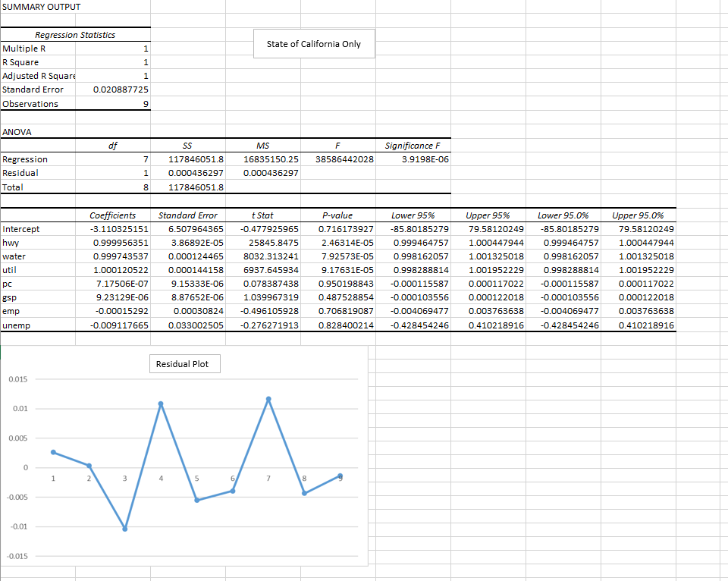This screenshot has height=581, width=728.
Task: Click the df column header
Action: (113, 146)
